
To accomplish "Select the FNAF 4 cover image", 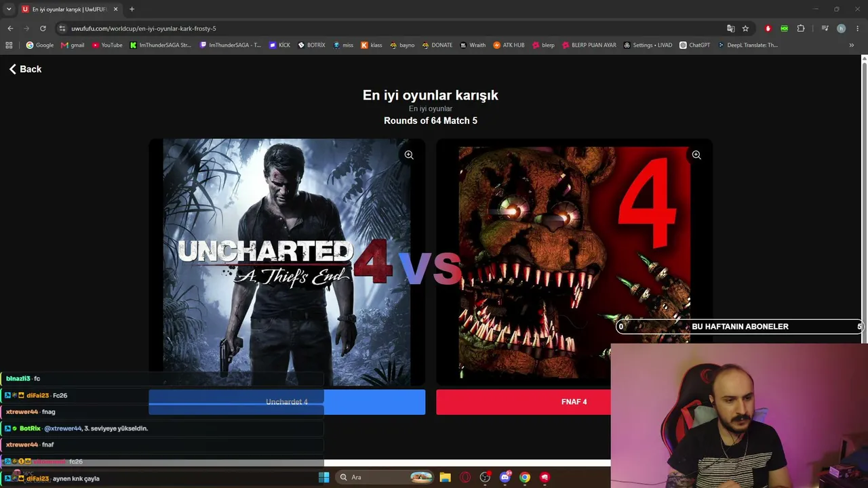I will pyautogui.click(x=574, y=262).
